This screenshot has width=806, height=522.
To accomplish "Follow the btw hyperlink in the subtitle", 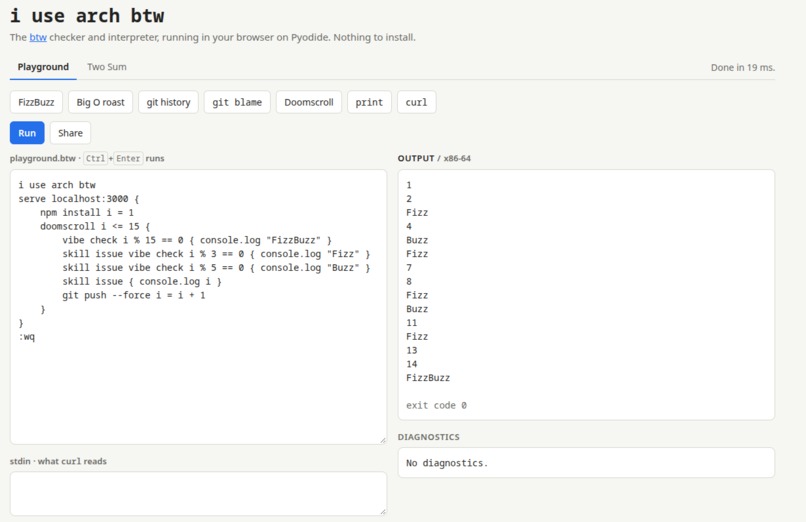I will point(38,37).
